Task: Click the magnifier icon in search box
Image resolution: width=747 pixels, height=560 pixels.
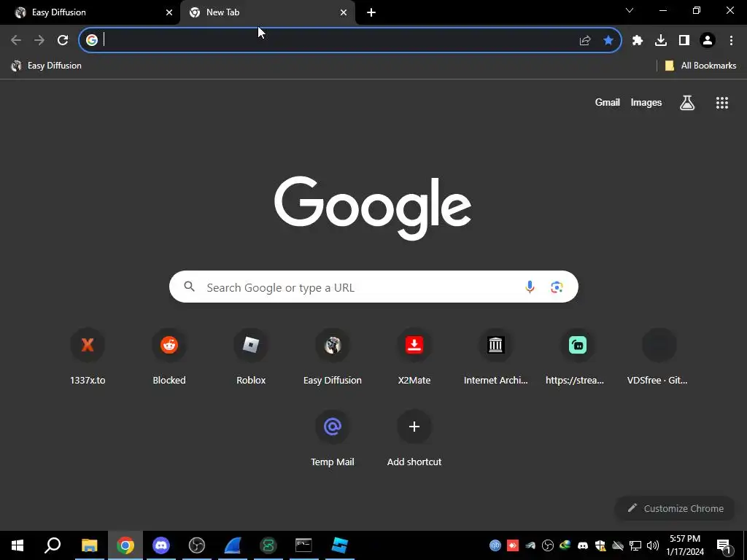Action: pos(189,287)
